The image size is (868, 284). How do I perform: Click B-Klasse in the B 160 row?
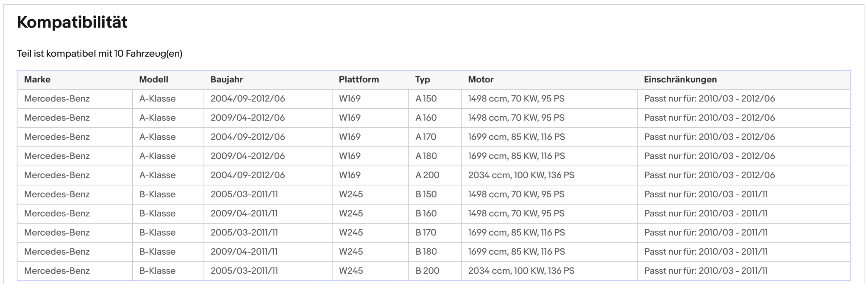click(x=157, y=213)
